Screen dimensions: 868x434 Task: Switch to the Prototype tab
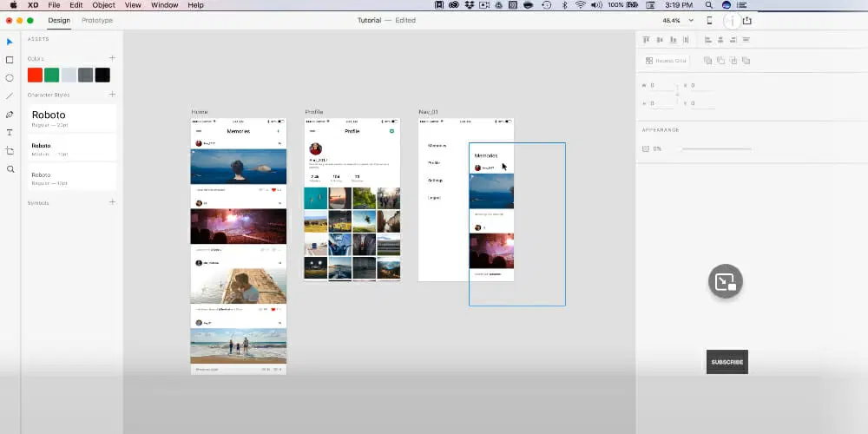97,21
